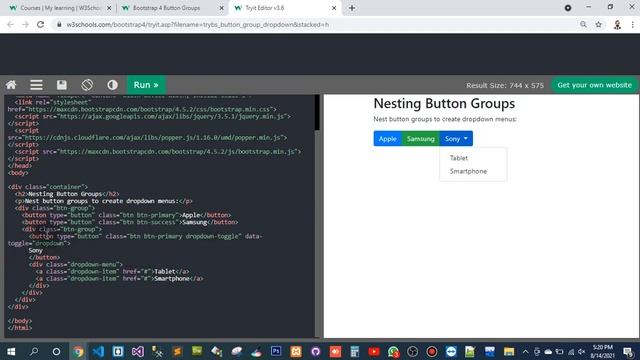Open Sublime Text from the taskbar
The height and width of the screenshot is (360, 640).
tap(178, 351)
